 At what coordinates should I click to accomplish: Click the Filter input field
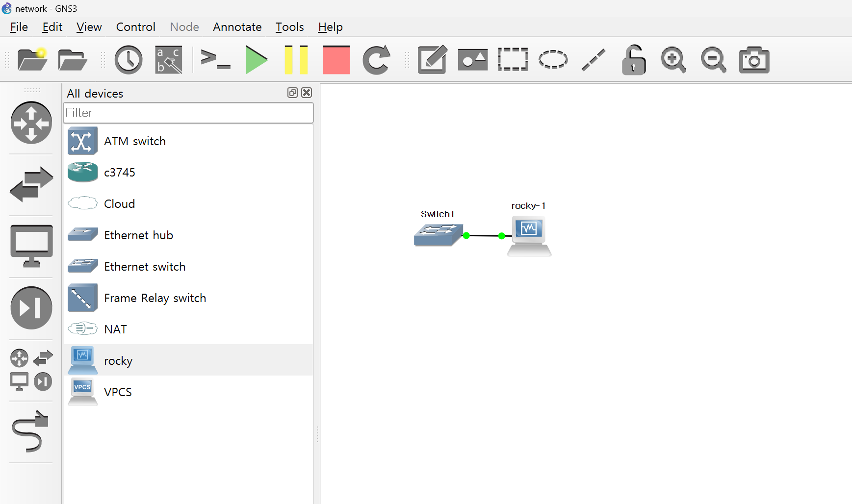[x=188, y=113]
